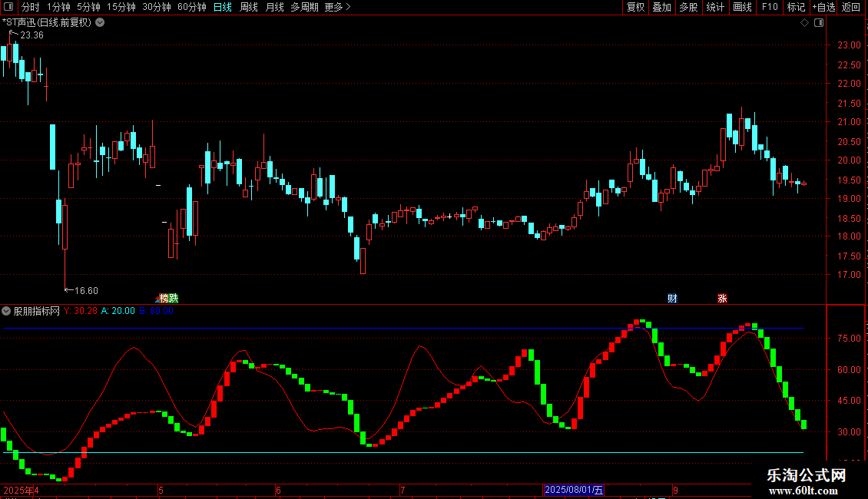
Task: Click the 返回 back button
Action: tap(851, 7)
